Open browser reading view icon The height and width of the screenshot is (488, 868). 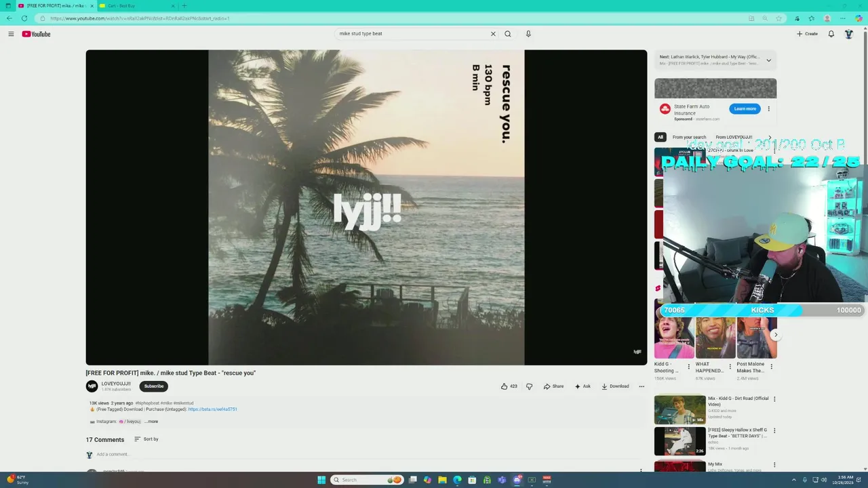pos(751,18)
